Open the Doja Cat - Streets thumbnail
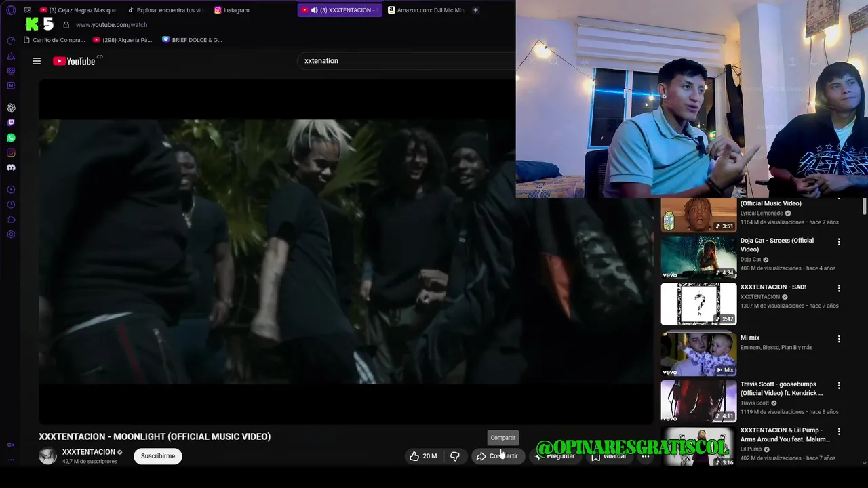This screenshot has width=868, height=488. [698, 258]
